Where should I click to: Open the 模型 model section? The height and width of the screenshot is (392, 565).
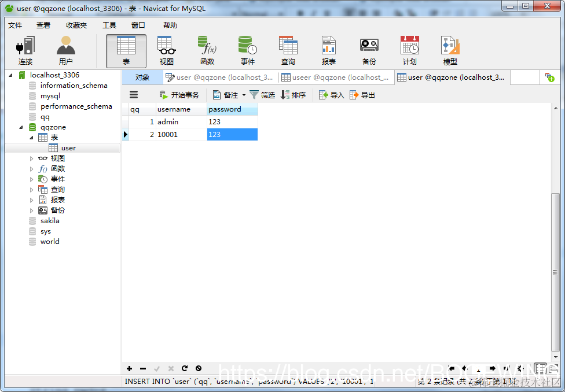450,51
